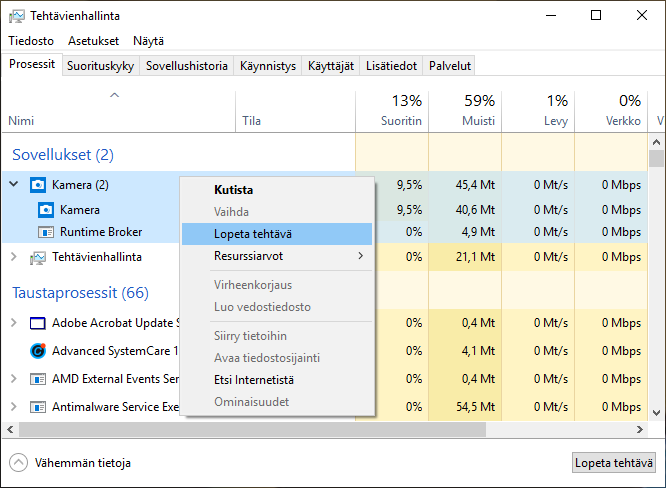Click the Runtime Broker process icon
Screen dimensions: 666x488
pos(46,232)
